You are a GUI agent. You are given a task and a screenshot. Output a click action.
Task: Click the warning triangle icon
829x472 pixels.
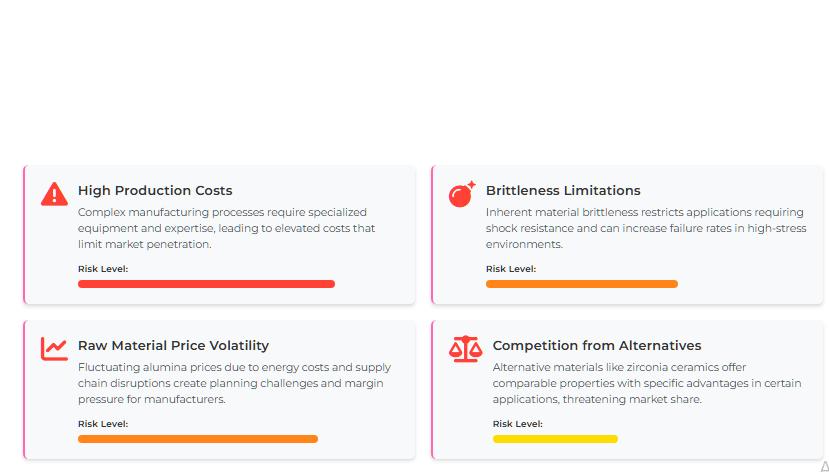tap(54, 194)
